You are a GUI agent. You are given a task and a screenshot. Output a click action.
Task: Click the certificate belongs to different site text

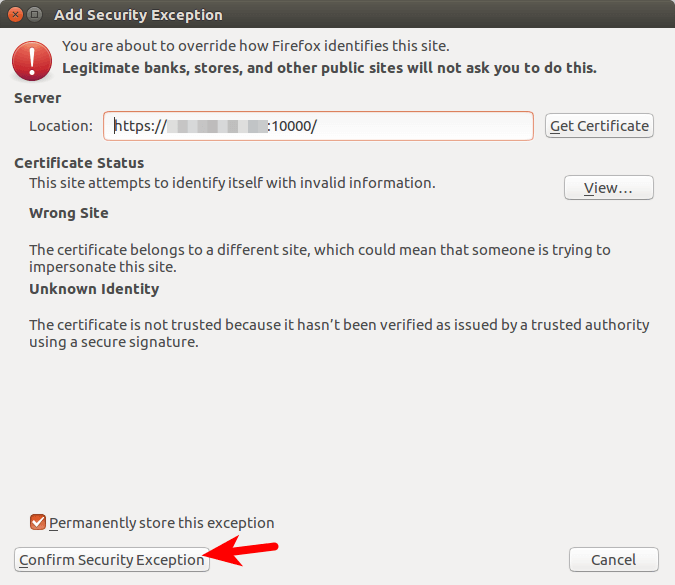click(x=319, y=258)
